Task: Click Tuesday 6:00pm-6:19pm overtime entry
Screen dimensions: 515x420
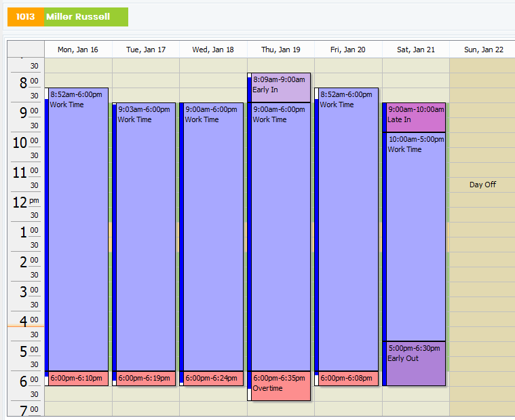Action: coord(145,379)
